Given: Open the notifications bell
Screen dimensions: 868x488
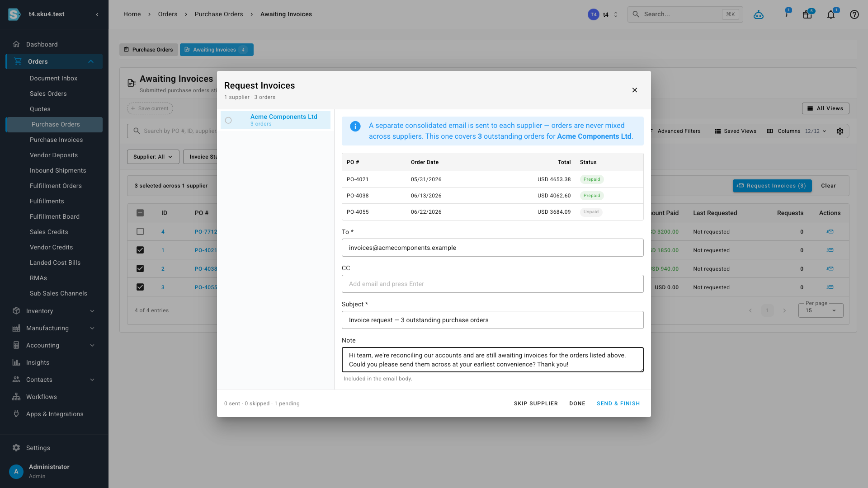Looking at the screenshot, I should pos(831,14).
